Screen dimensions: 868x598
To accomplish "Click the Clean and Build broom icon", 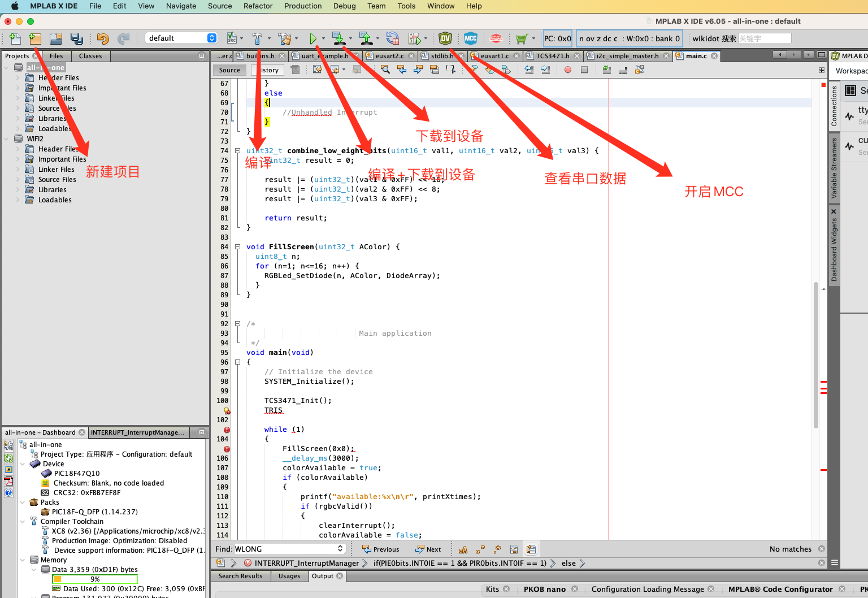I will [x=285, y=38].
